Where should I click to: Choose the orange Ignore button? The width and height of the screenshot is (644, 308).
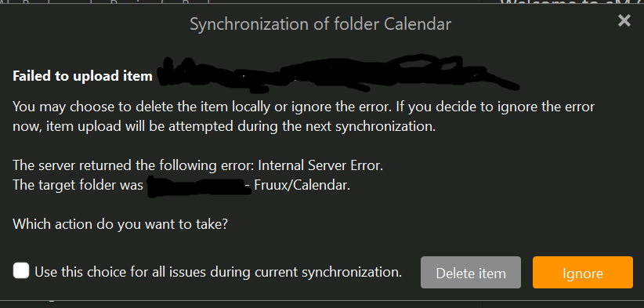582,273
